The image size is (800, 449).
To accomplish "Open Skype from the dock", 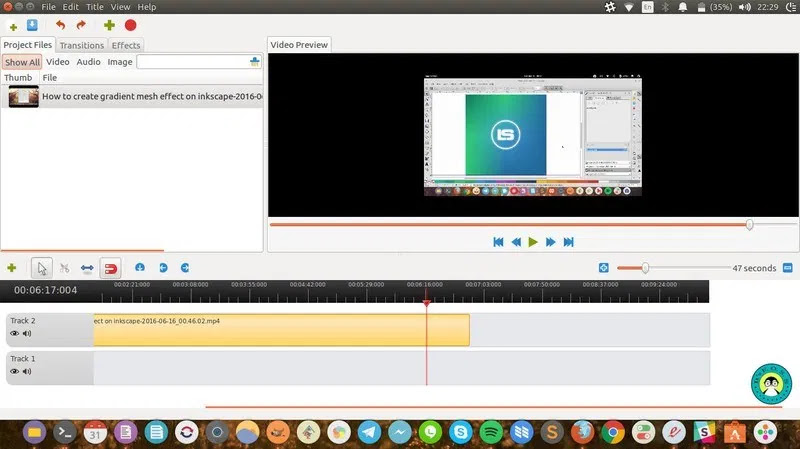I will pos(461,433).
